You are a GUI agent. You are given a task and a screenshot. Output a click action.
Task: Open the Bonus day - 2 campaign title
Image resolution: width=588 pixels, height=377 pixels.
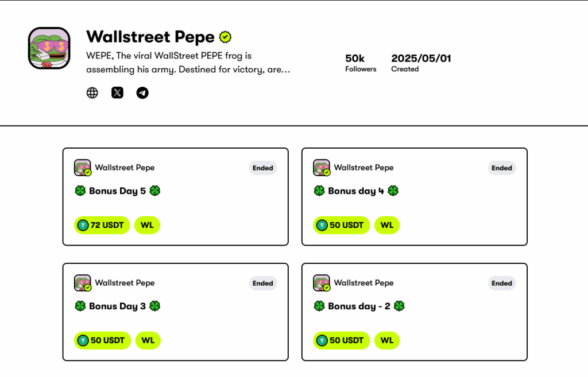[x=359, y=306]
